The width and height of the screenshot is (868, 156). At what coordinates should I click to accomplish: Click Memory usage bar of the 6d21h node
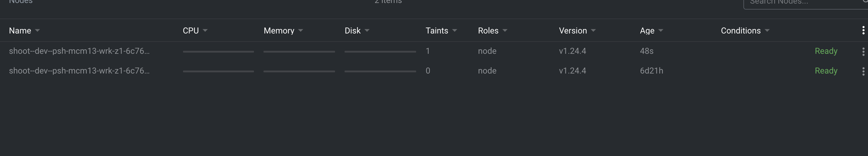pyautogui.click(x=299, y=71)
